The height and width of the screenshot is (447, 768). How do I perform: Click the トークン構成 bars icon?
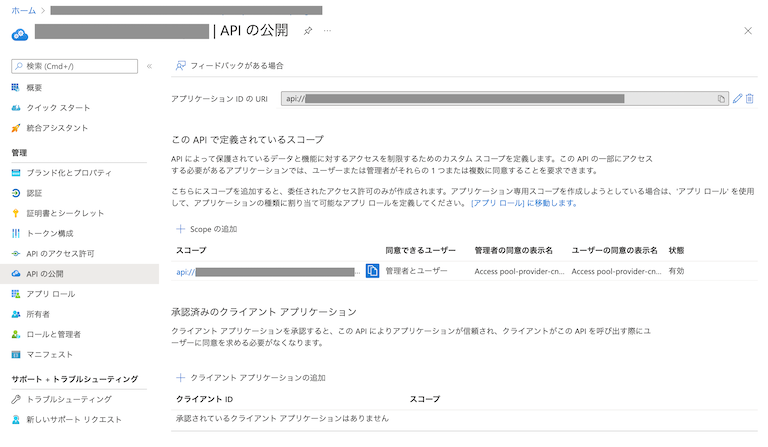pos(16,234)
